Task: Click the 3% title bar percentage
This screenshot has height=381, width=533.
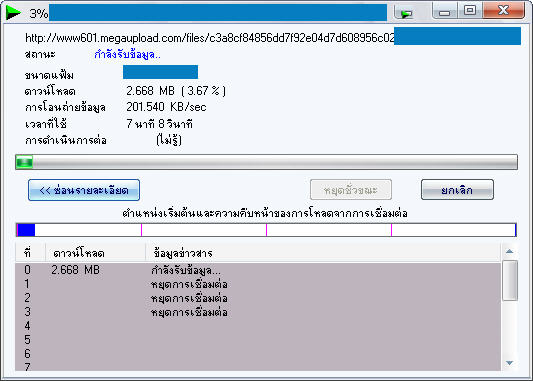Action: pos(38,14)
